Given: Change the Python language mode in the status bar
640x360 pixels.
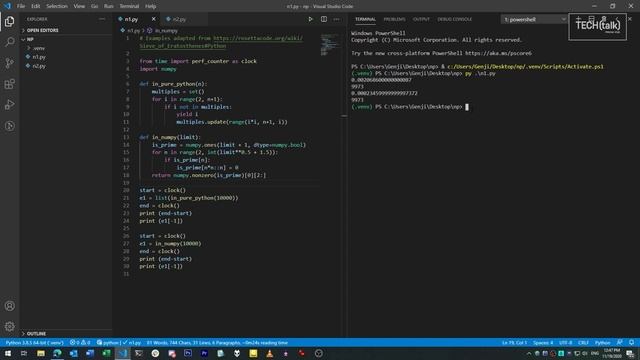Looking at the screenshot, I should 602,342.
